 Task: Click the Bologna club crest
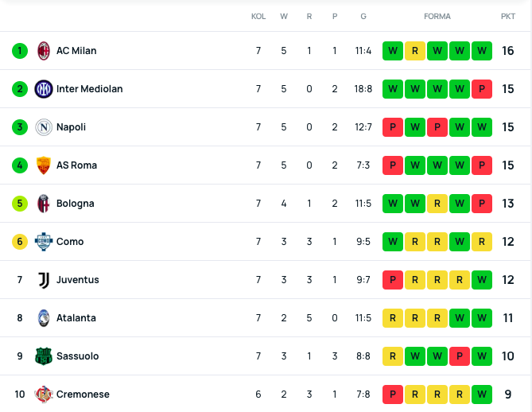coord(44,204)
